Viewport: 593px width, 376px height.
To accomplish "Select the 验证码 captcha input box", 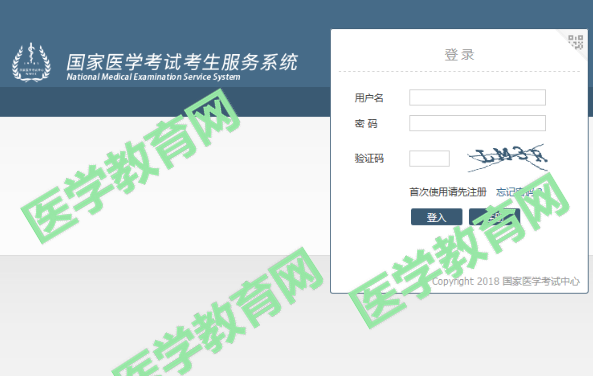I will tap(429, 158).
